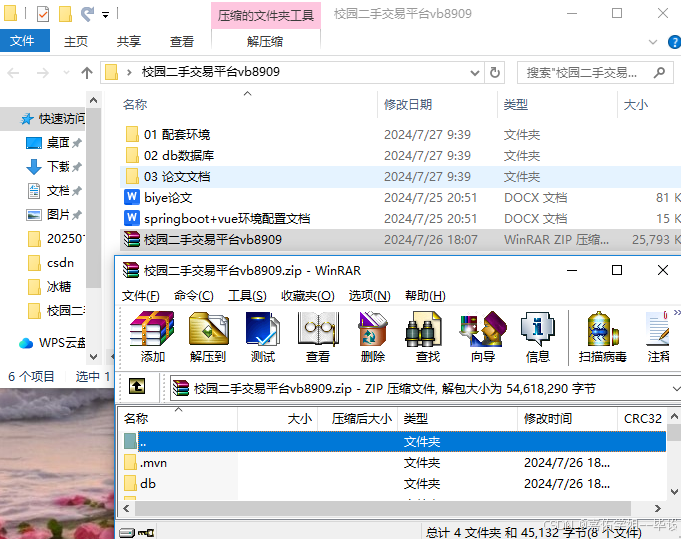Click the sidebar scroll down arrow
The height and width of the screenshot is (539, 681).
click(x=93, y=357)
